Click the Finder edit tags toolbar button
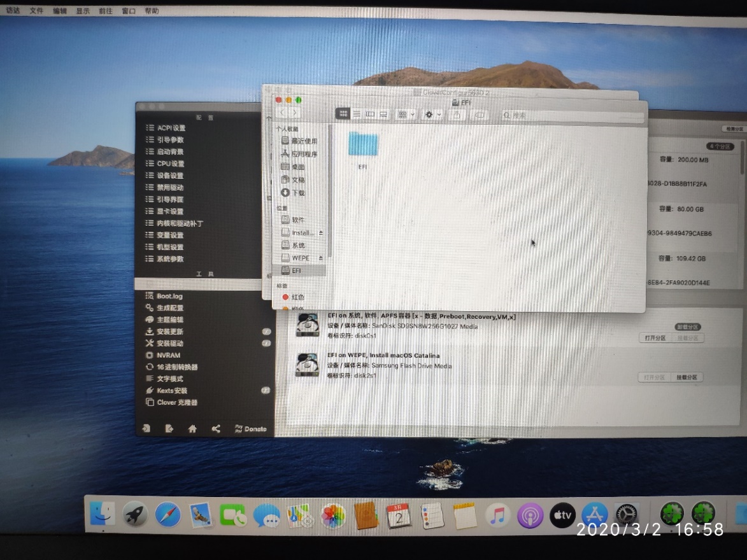This screenshot has height=560, width=747. [480, 115]
